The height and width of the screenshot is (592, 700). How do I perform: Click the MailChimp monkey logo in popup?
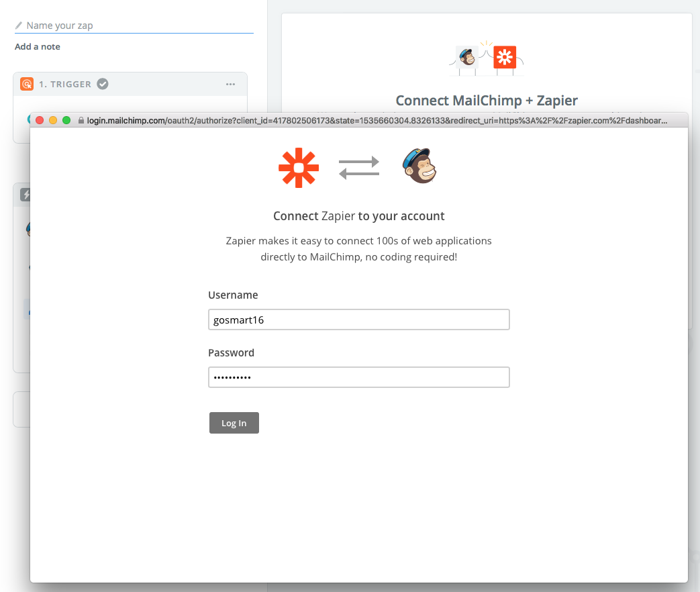(419, 166)
